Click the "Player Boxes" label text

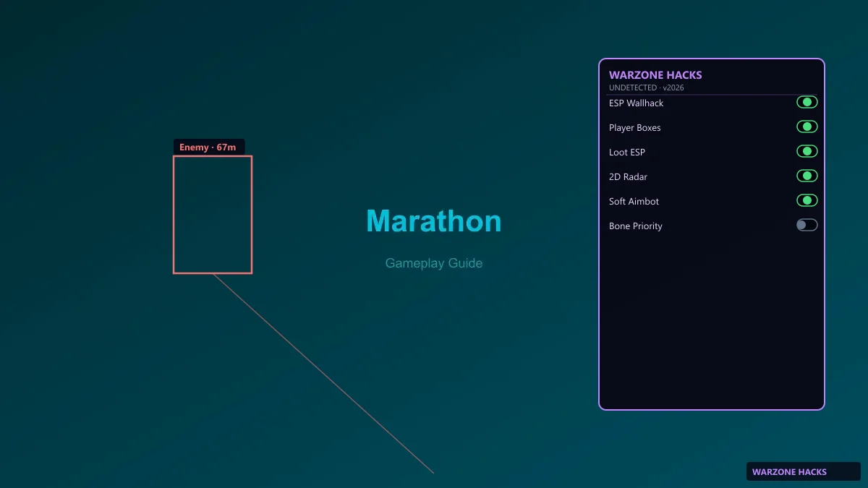634,127
